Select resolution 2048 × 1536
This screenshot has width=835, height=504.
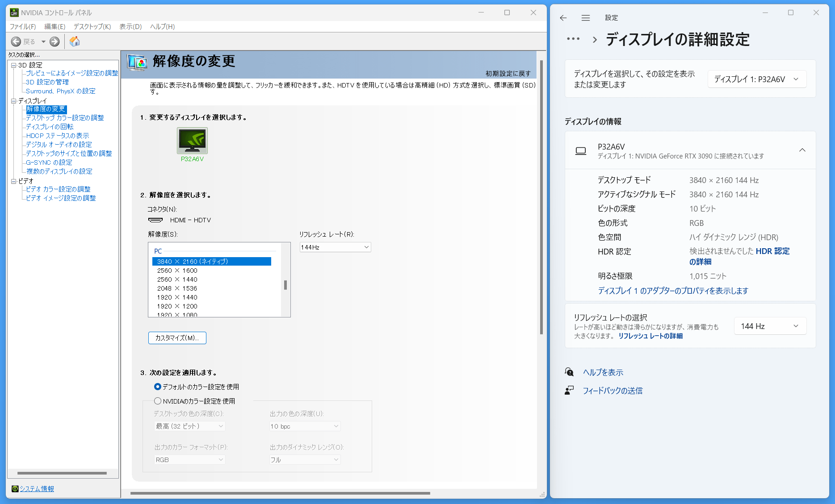coord(177,288)
